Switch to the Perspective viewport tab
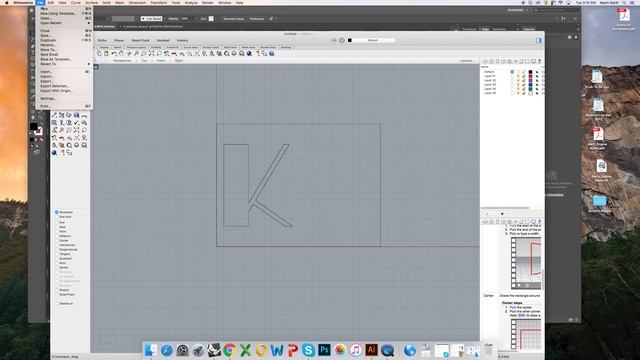640x360 pixels. pyautogui.click(x=122, y=60)
